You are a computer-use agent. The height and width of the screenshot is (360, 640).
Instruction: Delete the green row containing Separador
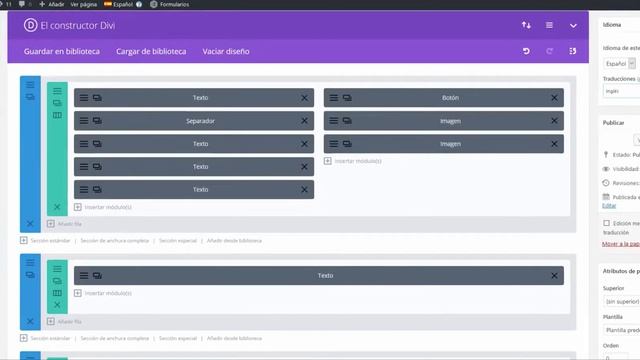pyautogui.click(x=57, y=207)
